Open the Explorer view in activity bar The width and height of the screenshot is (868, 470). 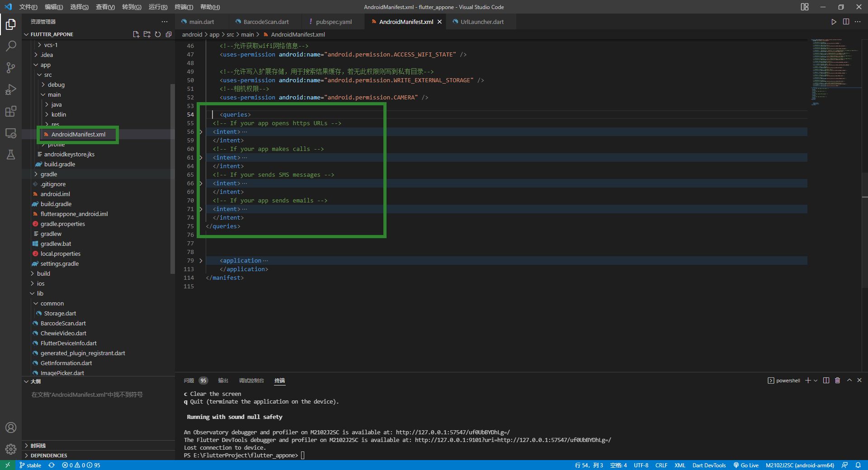pyautogui.click(x=11, y=24)
